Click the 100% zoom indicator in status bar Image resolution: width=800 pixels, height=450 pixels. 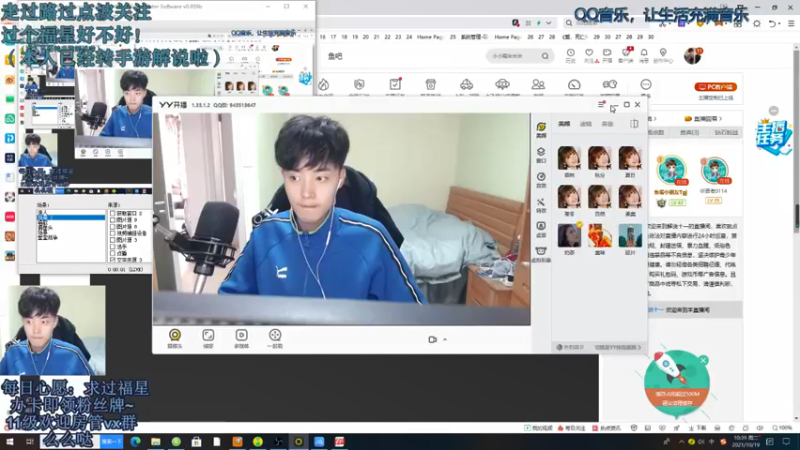coord(782,428)
